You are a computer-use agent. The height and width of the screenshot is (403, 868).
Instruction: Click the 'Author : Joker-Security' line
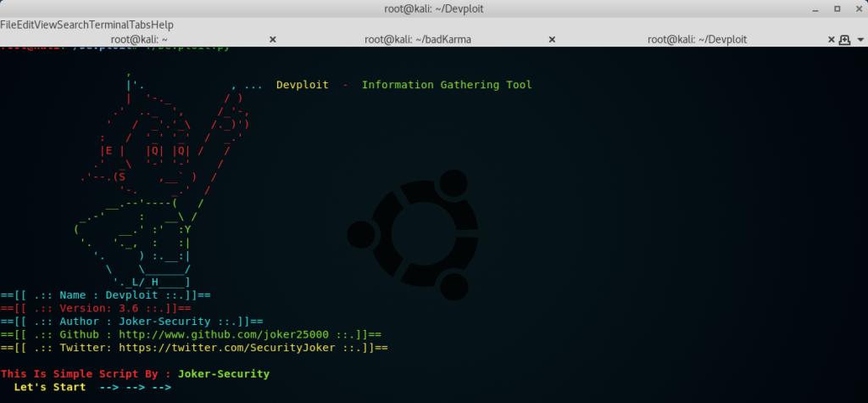point(131,322)
